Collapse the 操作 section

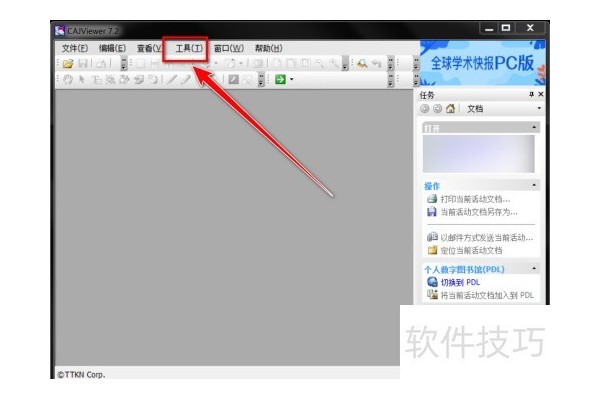pos(534,185)
